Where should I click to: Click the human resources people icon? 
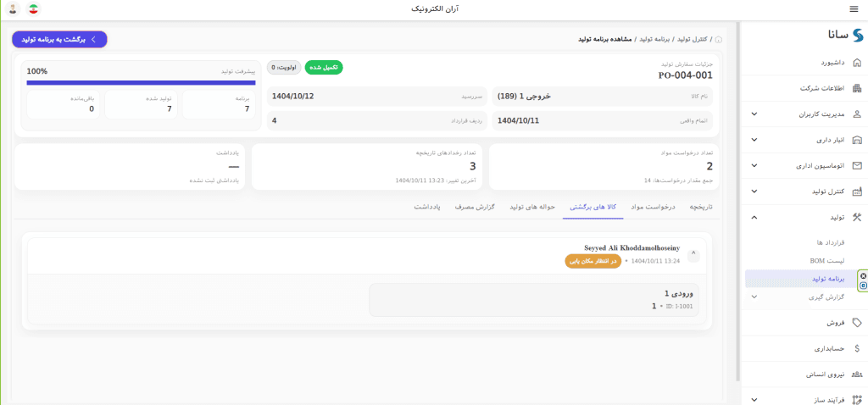(x=857, y=374)
